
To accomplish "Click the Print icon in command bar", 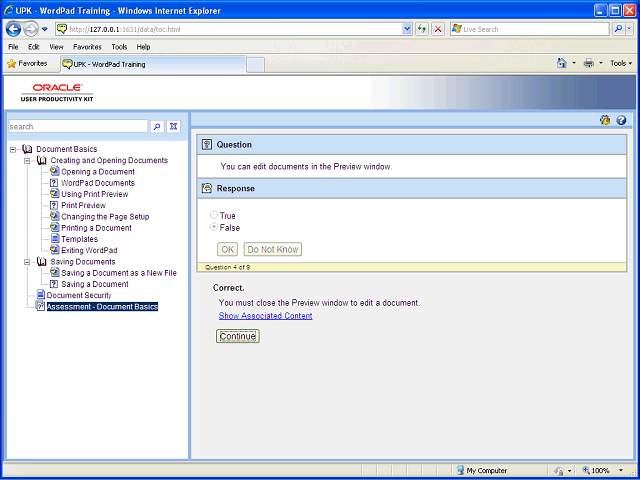I will click(x=589, y=63).
